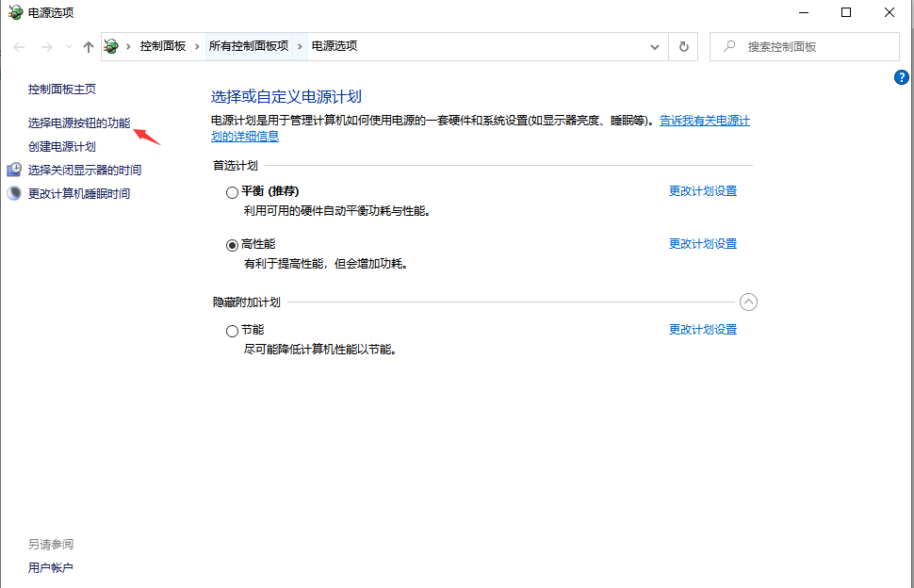Click inside the 搜索控制面板 search field
This screenshot has width=914, height=588.
[x=810, y=45]
